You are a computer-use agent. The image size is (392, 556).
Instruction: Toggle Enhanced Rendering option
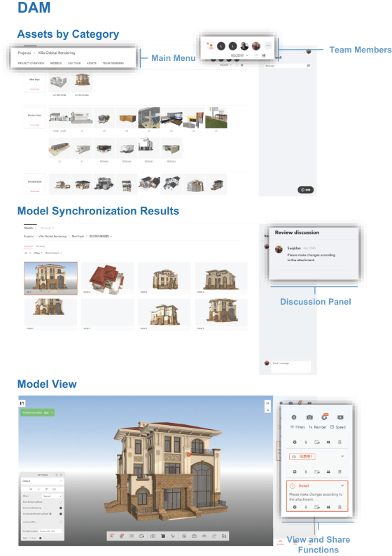click(61, 508)
